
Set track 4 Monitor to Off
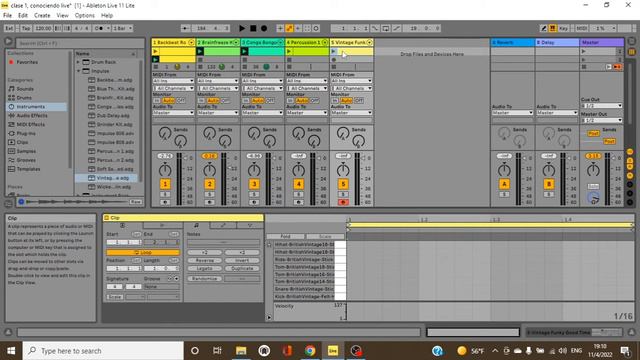pos(314,100)
